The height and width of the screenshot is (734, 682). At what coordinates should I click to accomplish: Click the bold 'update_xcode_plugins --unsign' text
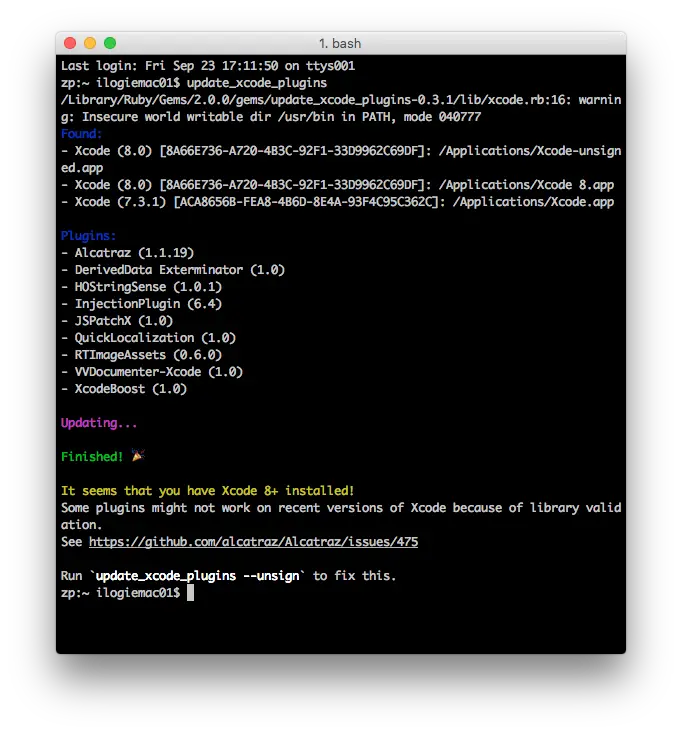(197, 576)
